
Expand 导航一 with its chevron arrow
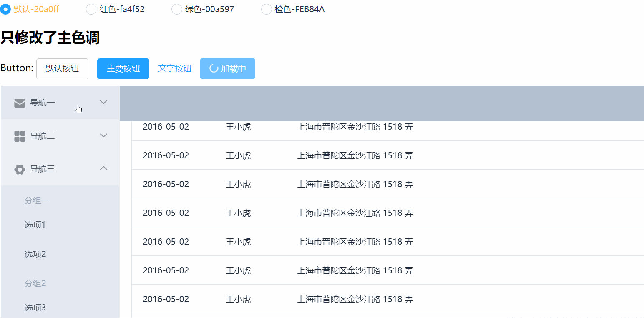[104, 102]
